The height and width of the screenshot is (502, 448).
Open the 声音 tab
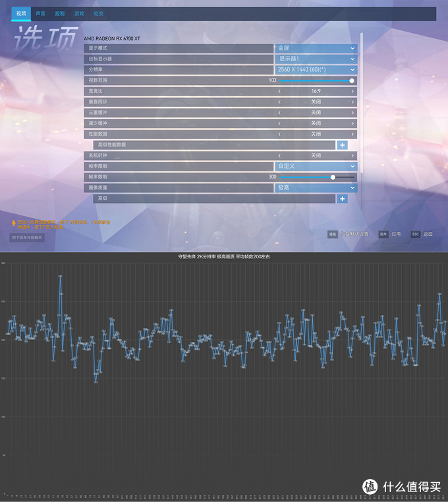(40, 14)
